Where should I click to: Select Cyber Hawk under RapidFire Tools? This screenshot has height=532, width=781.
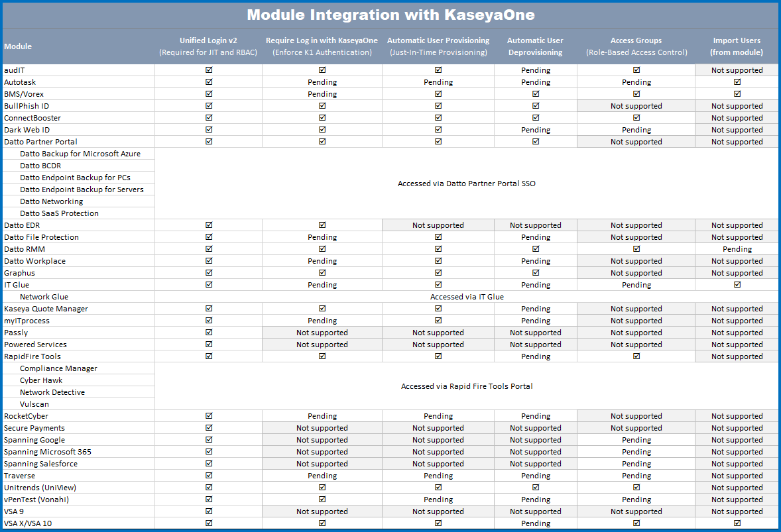pos(38,380)
